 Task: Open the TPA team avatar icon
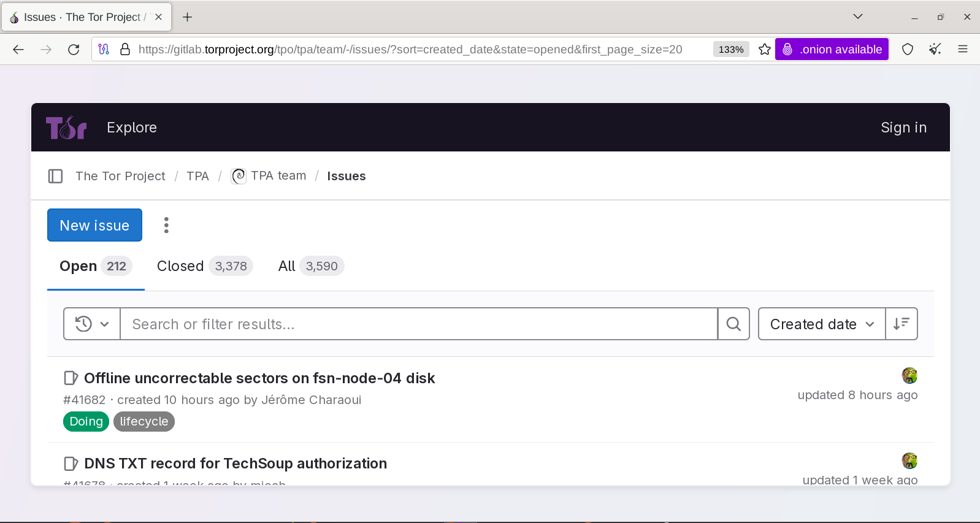click(239, 176)
